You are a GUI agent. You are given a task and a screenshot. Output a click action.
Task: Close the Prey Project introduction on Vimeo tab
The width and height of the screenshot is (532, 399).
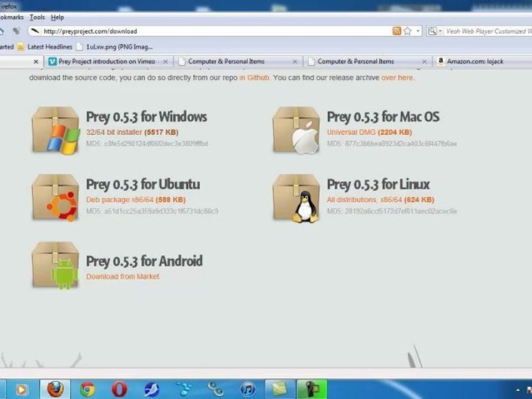coord(166,62)
